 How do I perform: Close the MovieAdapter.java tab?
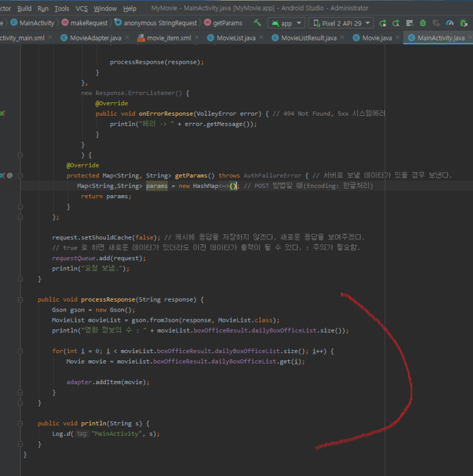127,37
